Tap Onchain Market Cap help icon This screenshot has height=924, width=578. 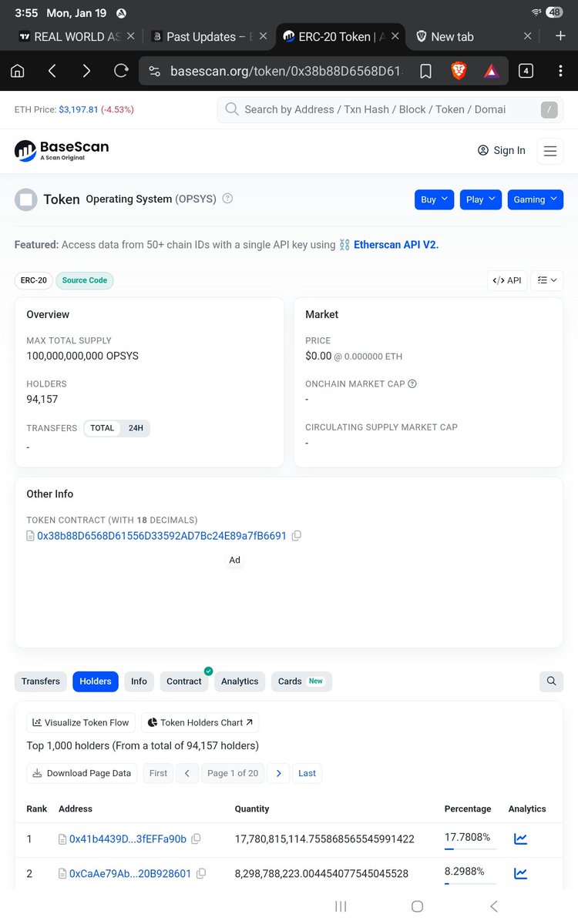point(412,383)
